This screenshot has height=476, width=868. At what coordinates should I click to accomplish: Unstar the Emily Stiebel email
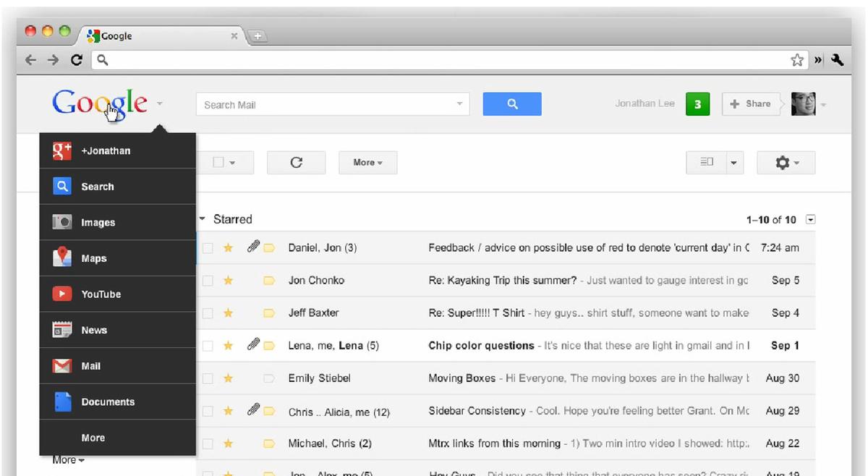[x=228, y=378]
